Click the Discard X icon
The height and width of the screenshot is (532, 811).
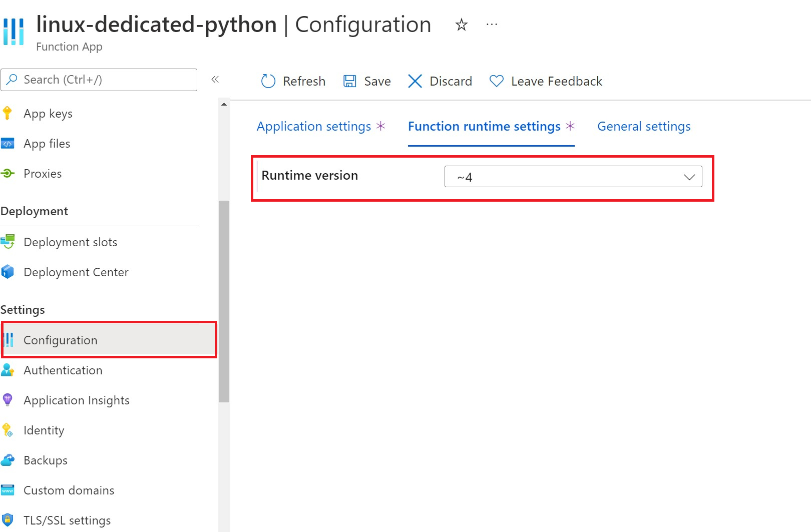click(415, 81)
